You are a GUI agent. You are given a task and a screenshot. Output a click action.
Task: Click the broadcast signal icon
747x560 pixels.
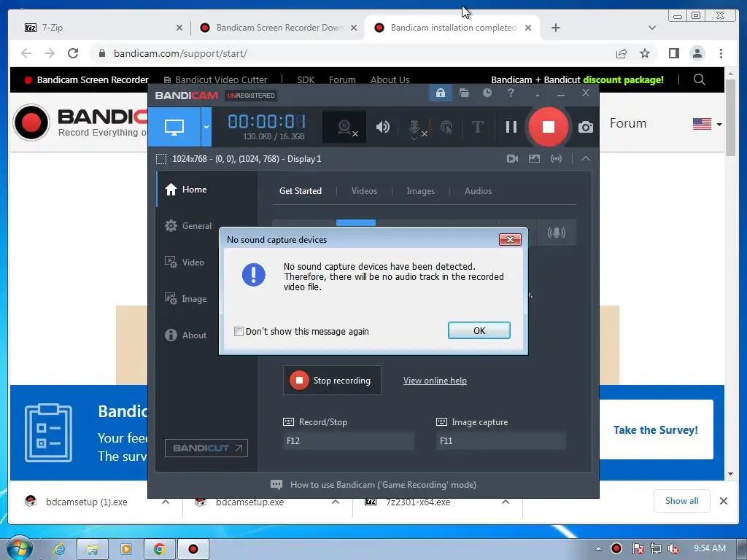(556, 158)
